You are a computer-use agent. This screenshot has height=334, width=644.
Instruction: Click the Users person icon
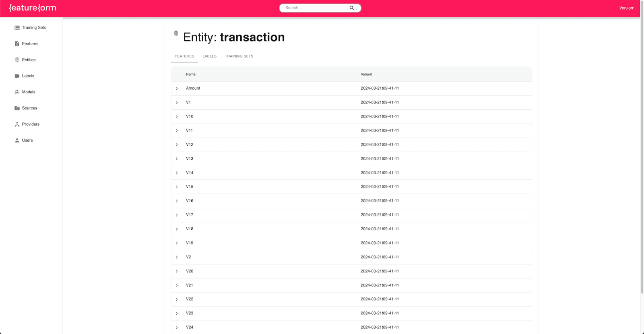[x=17, y=140]
